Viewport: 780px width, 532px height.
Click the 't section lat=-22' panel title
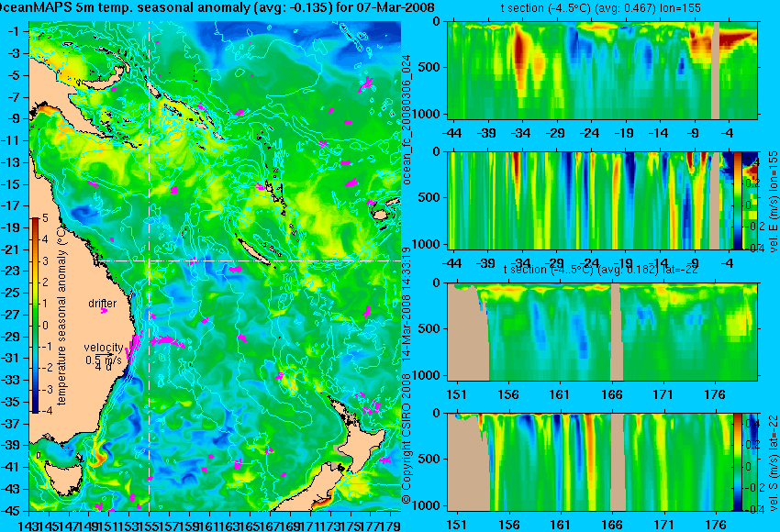point(601,270)
